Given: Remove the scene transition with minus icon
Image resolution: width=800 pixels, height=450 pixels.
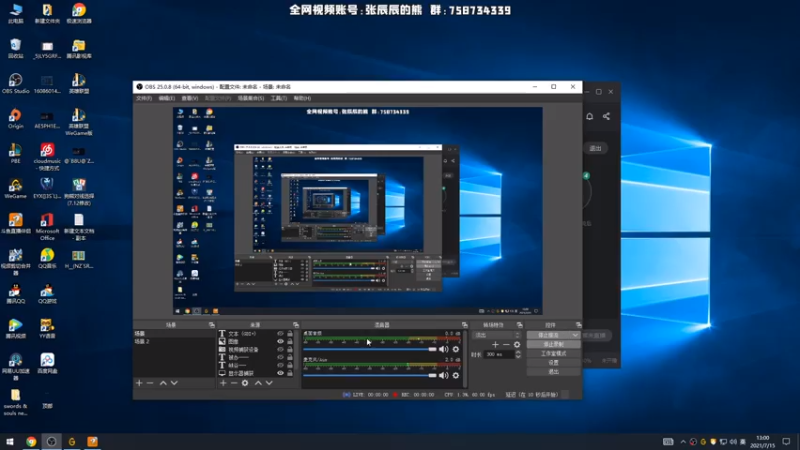Looking at the screenshot, I should tap(506, 345).
